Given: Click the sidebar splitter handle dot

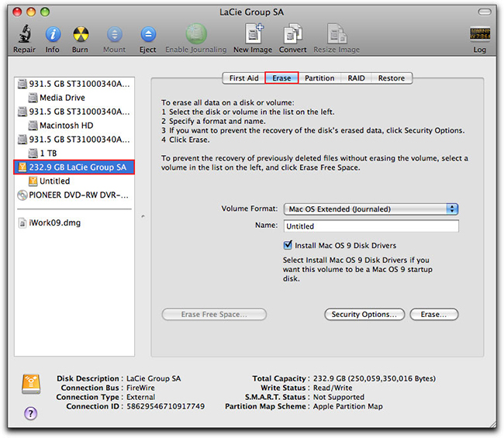Looking at the screenshot, I should coord(143,216).
